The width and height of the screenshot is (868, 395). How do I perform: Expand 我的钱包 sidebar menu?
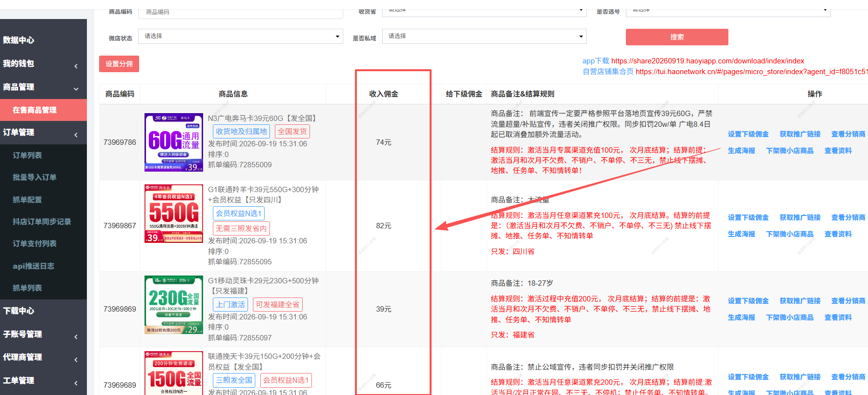[43, 63]
